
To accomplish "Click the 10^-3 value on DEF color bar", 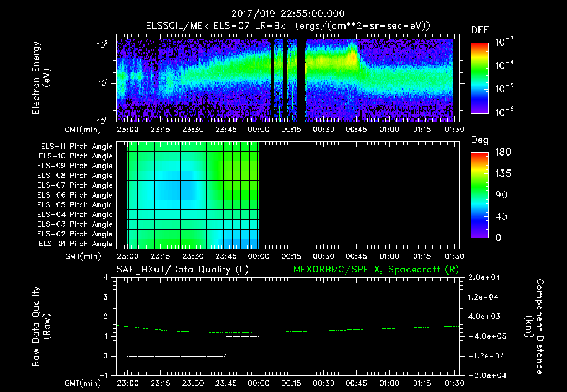I will 504,42.
